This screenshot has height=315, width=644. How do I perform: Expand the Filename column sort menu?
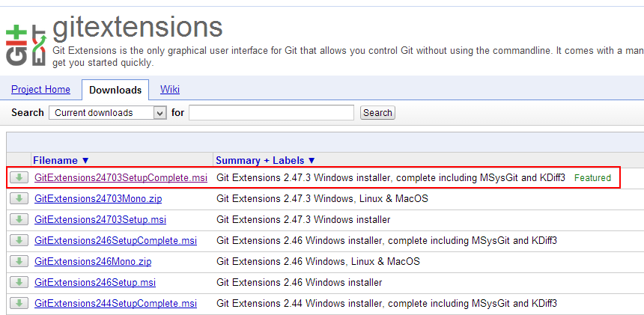[61, 160]
